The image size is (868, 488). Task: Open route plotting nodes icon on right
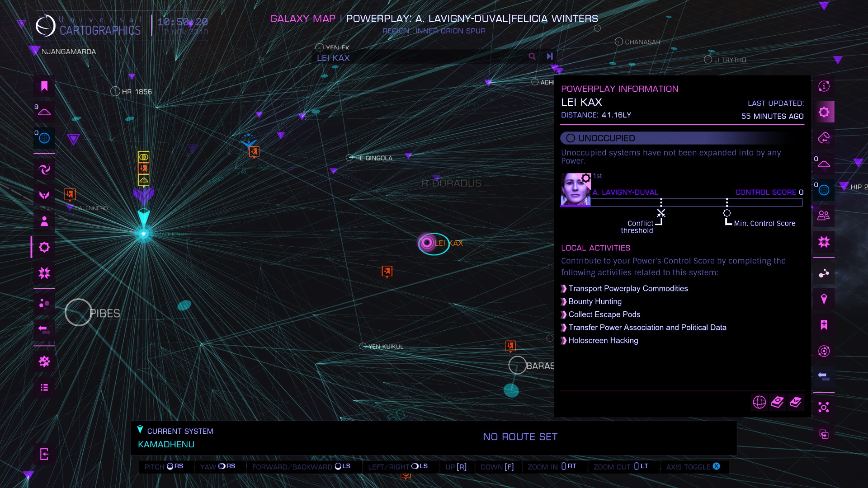pyautogui.click(x=824, y=273)
